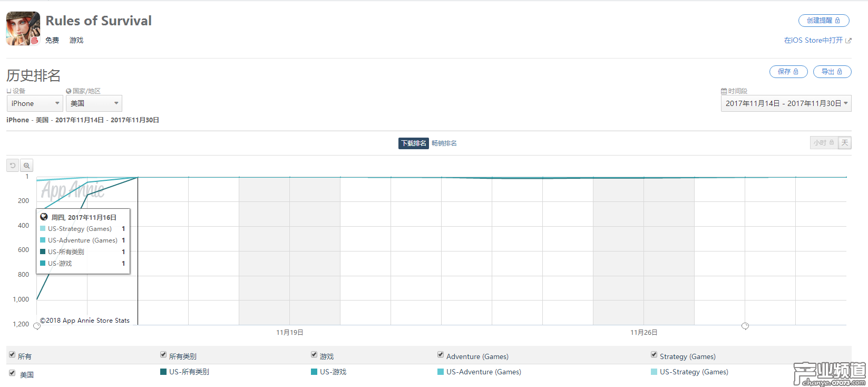Click the US-所有类别 legend color square
Viewport: 868px width, 387px height.
[163, 372]
